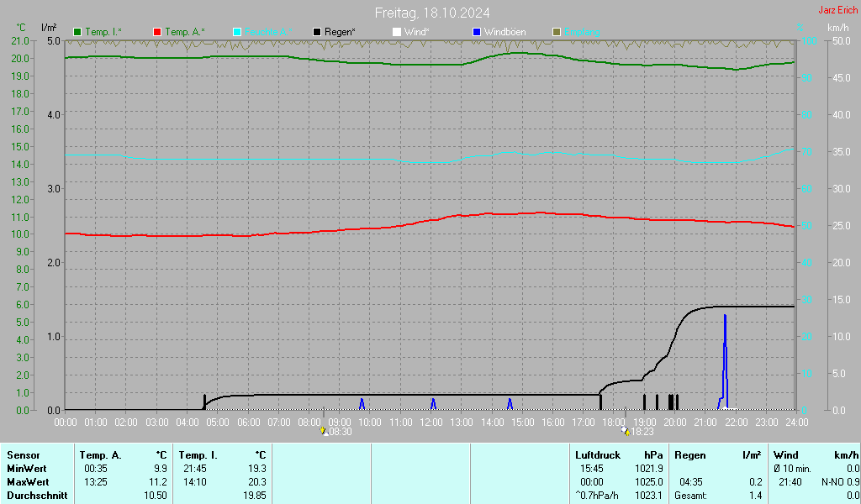Screen dimensions: 861x504
Task: Click the 'Regen' column header in table
Action: click(x=690, y=455)
